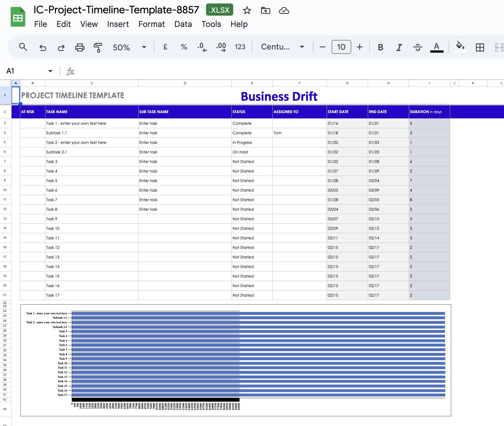Select row 5 header
Image resolution: width=504 pixels, height=426 pixels.
[x=5, y=142]
